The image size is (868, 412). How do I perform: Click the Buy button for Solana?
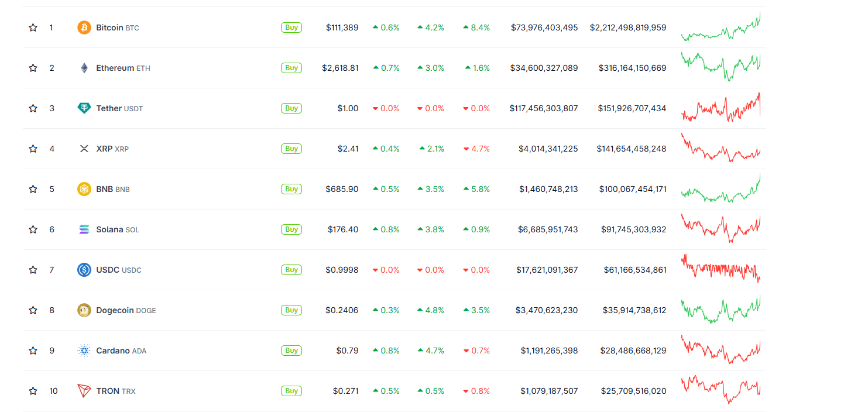pos(291,229)
